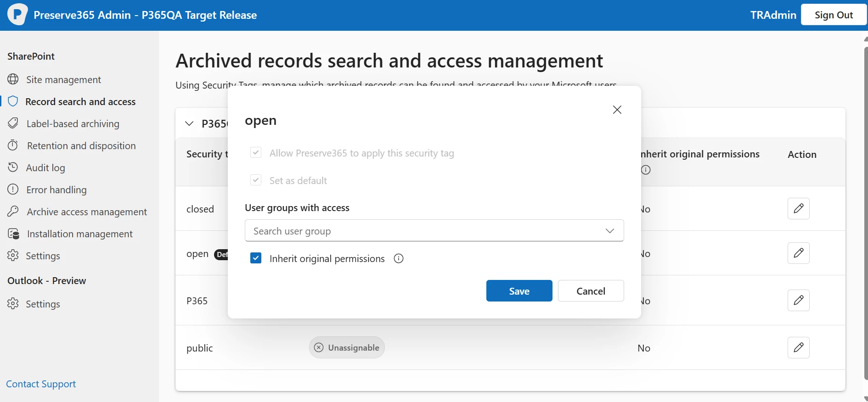Sign Out of the admin portal
The image size is (868, 402).
(x=834, y=15)
